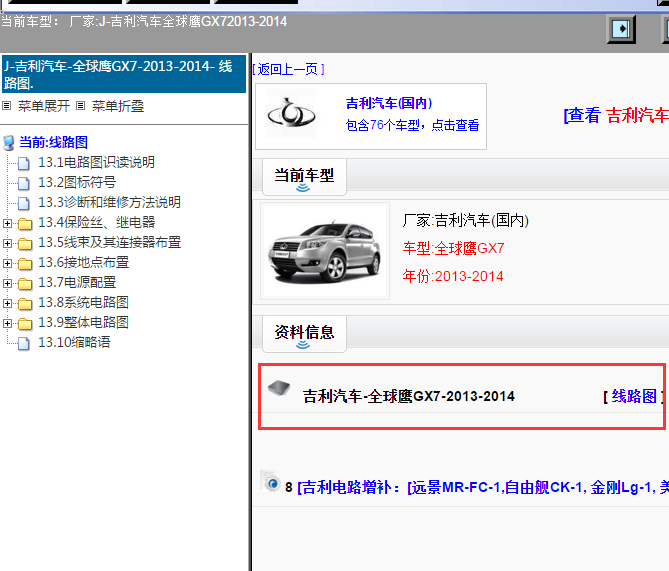Open the 吉利电路增补 supplement link
Screen dimensions: 669x571
[483, 487]
